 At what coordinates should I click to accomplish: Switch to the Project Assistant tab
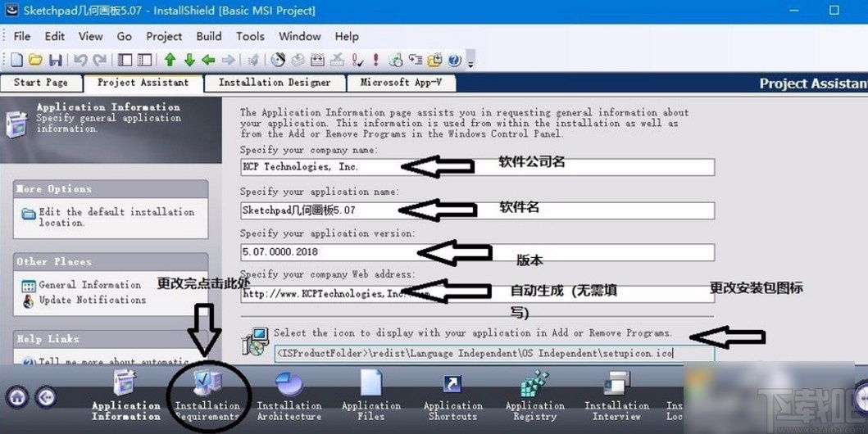pos(143,83)
